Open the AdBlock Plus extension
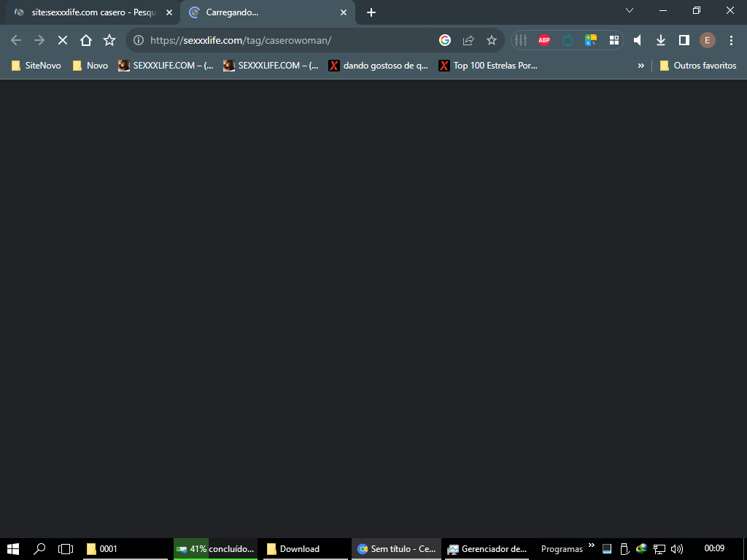This screenshot has height=560, width=747. [x=544, y=41]
